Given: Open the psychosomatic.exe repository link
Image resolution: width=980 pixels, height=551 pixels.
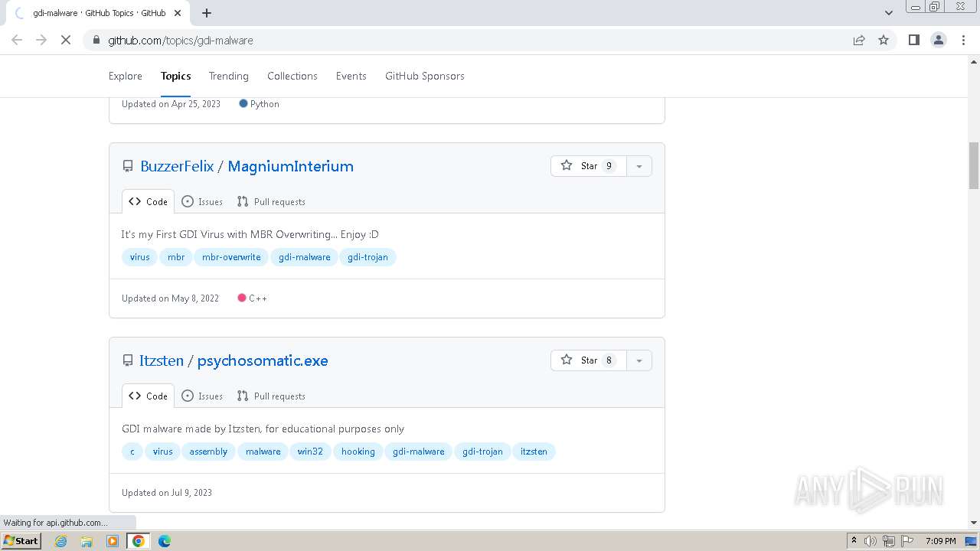Looking at the screenshot, I should [x=263, y=360].
